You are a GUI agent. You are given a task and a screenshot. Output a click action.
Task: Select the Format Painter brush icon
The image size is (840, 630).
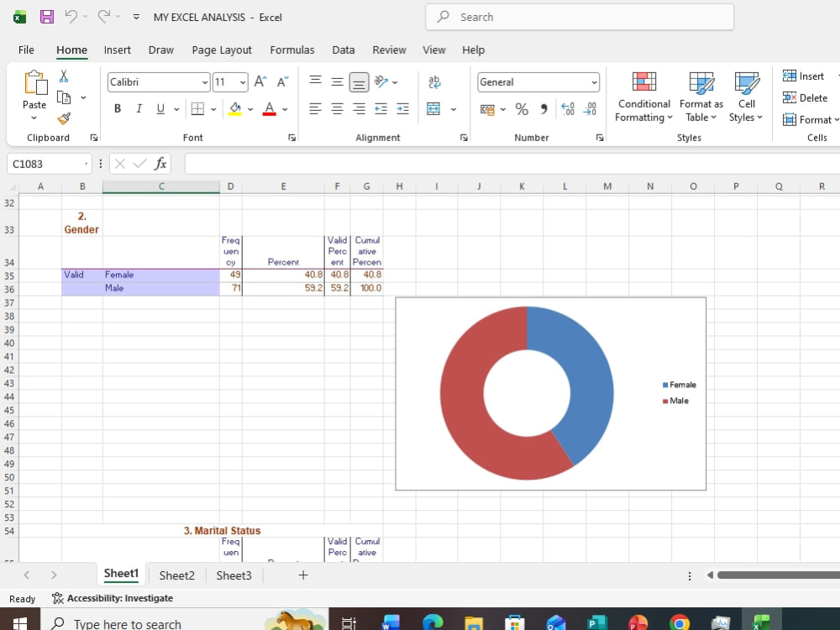coord(64,118)
